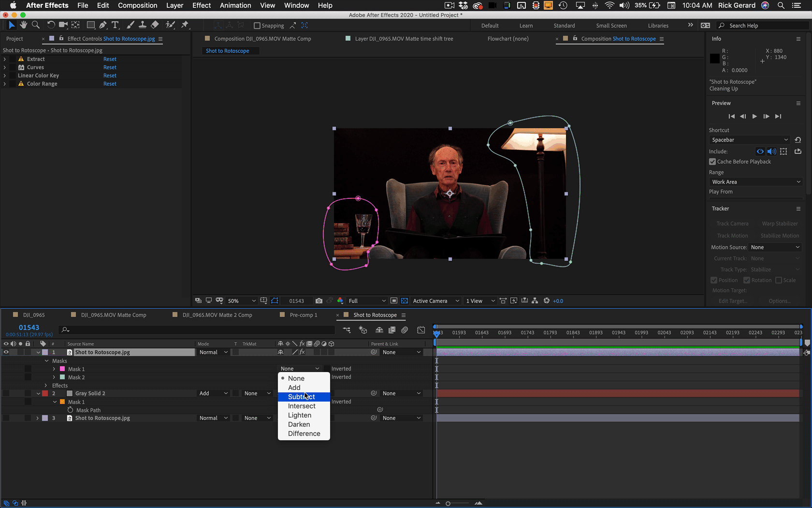The height and width of the screenshot is (508, 812).
Task: Play the preview with the play button
Action: 754,116
